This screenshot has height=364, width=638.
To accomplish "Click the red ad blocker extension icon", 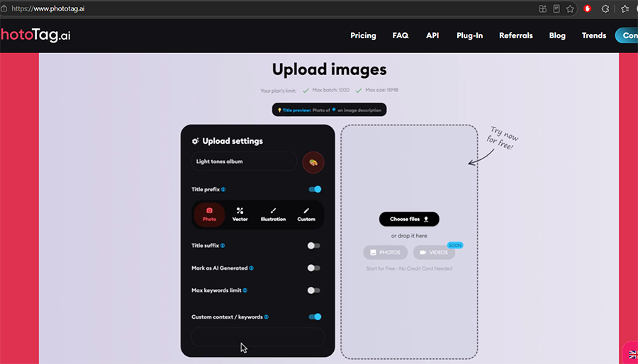I will click(587, 8).
